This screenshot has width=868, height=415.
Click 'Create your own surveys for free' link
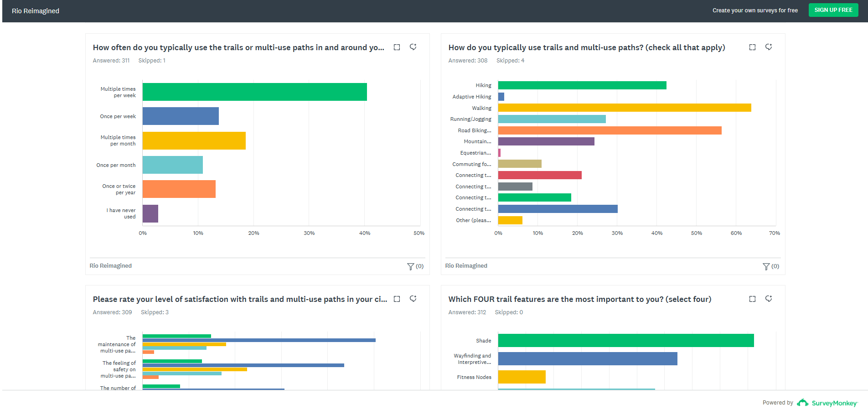click(755, 10)
